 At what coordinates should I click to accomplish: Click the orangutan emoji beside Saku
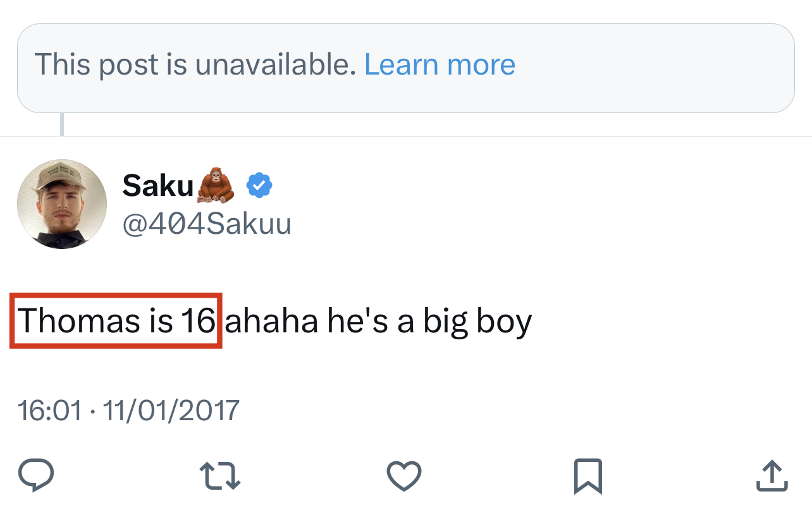217,185
